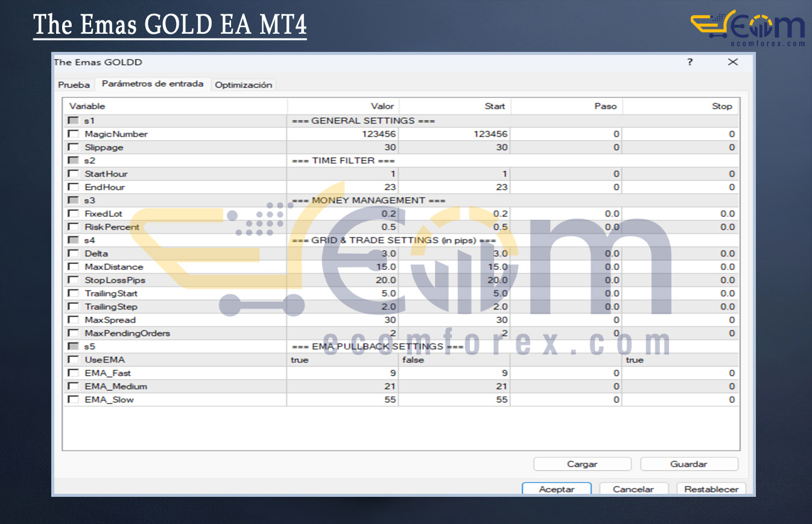Enable the UseEMA checkbox
The image size is (812, 524).
click(x=74, y=360)
